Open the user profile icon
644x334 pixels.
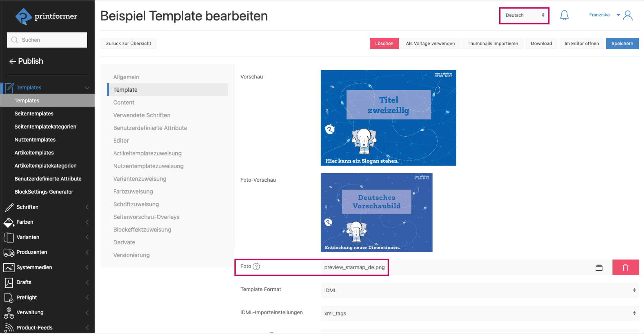click(x=628, y=15)
